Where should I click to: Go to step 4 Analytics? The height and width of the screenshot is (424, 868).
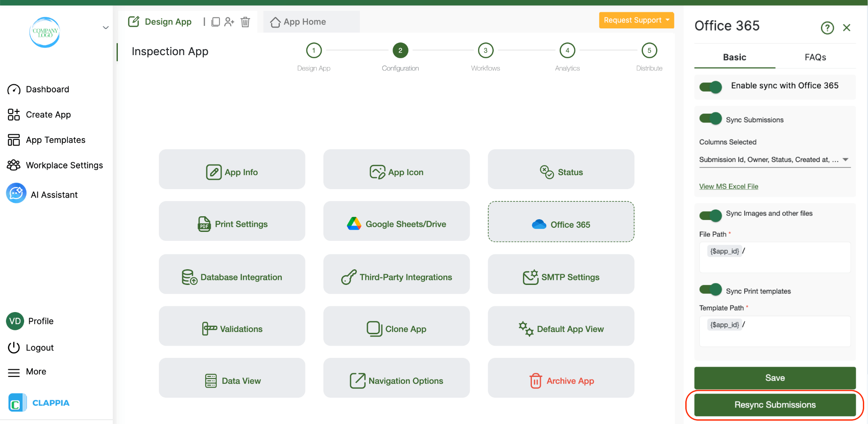coord(568,50)
